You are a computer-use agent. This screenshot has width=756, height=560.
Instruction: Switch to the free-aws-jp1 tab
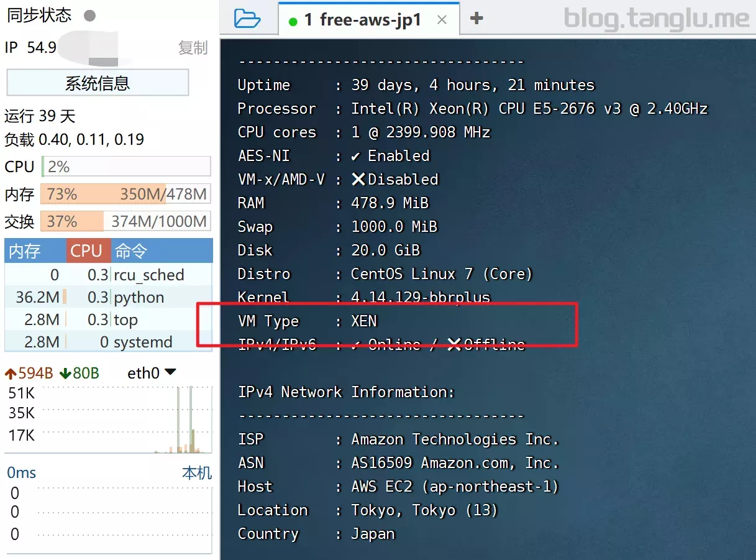(363, 20)
